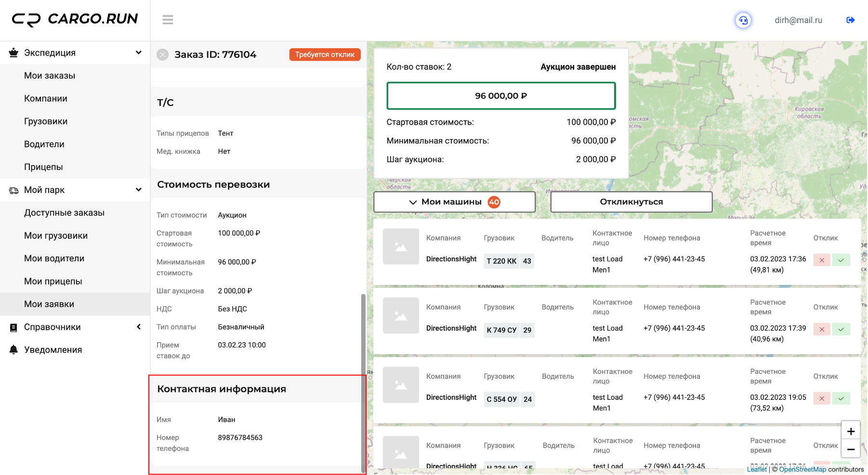Zoom out the map with minus
Viewport: 868px width, 475px height.
[851, 449]
